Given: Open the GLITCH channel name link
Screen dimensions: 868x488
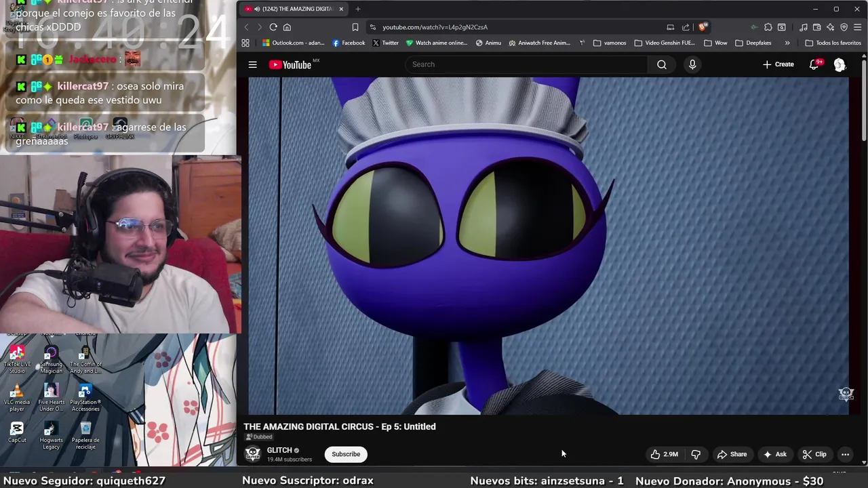Looking at the screenshot, I should (279, 450).
